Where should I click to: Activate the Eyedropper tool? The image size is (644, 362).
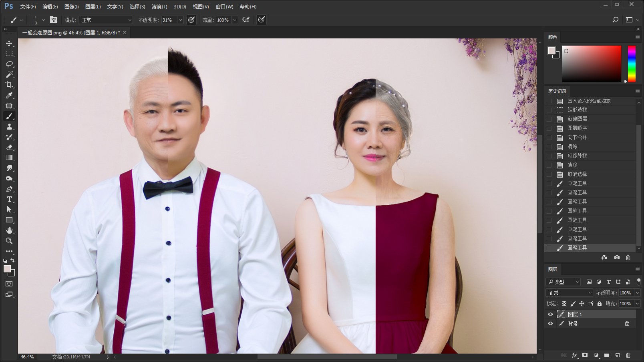[x=9, y=95]
